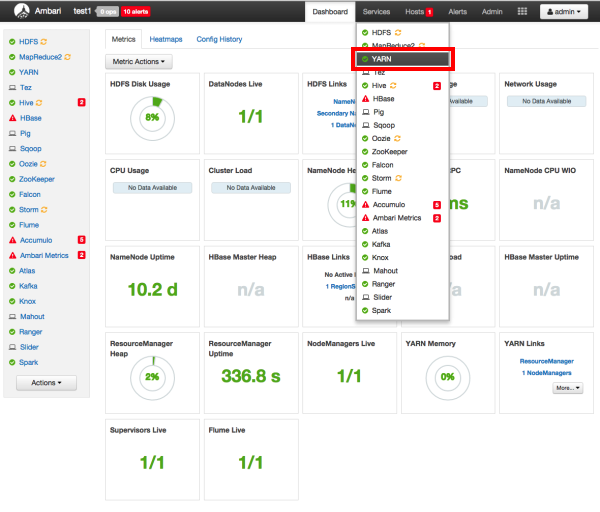Click Ambari Metrics alert badge in sidebar
This screenshot has width=600, height=512.
tap(82, 255)
